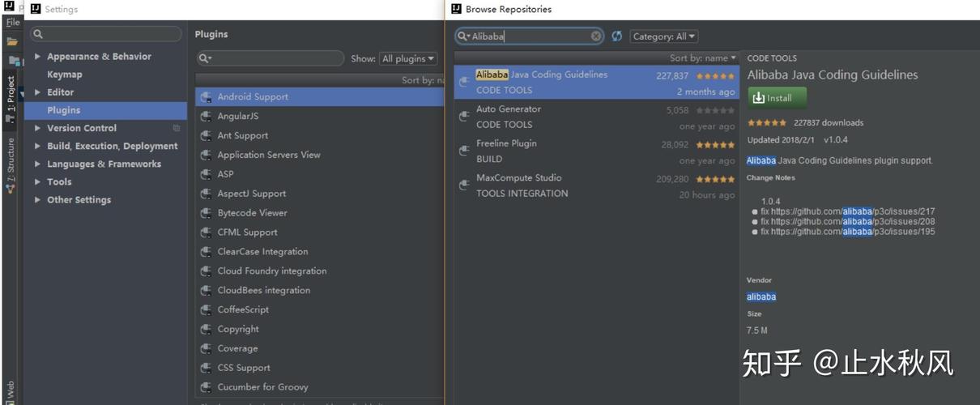This screenshot has width=980, height=405.
Task: Open the Show: All plugins dropdown
Action: [x=408, y=59]
